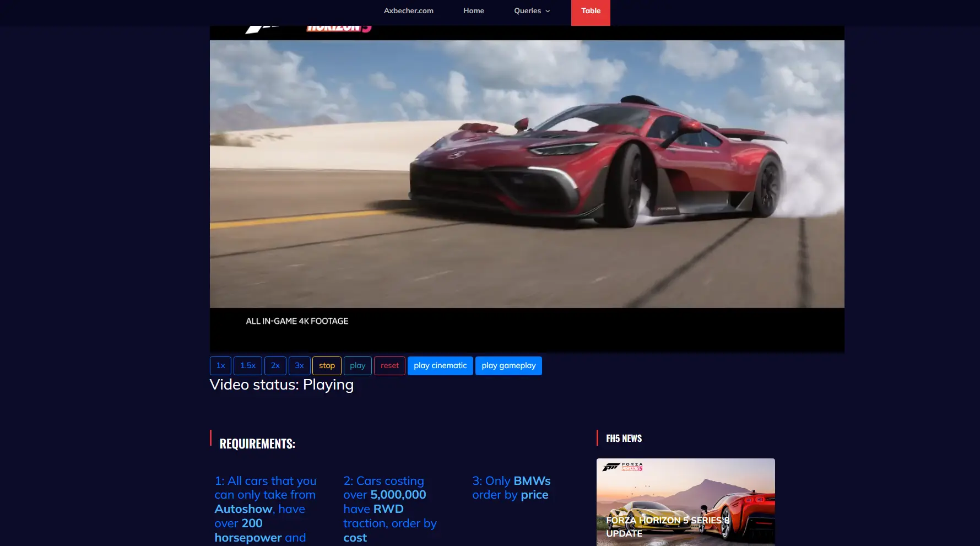The image size is (980, 546).
Task: Choose the 3x speed setting
Action: pos(299,365)
